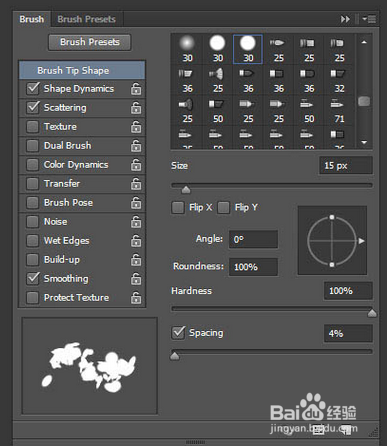
Task: Enable the Brush Pose checkbox
Action: (33, 203)
